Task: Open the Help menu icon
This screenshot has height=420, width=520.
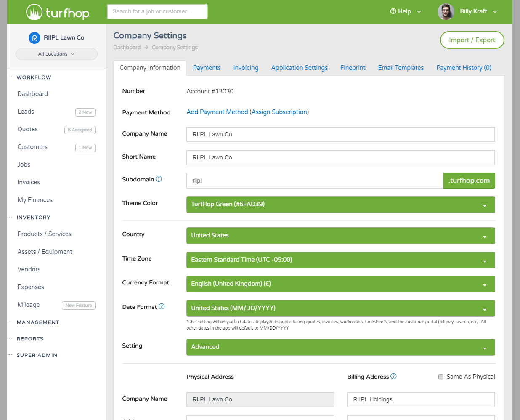Action: tap(393, 11)
